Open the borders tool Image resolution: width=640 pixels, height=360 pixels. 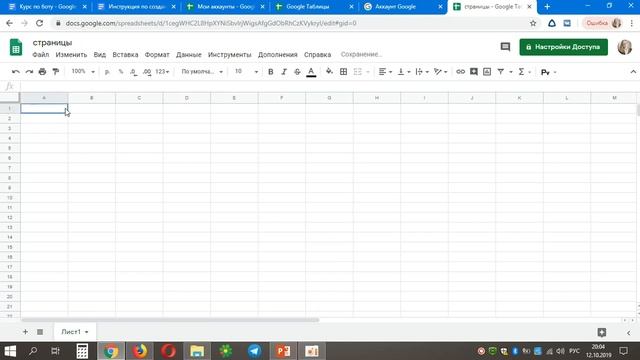point(344,72)
